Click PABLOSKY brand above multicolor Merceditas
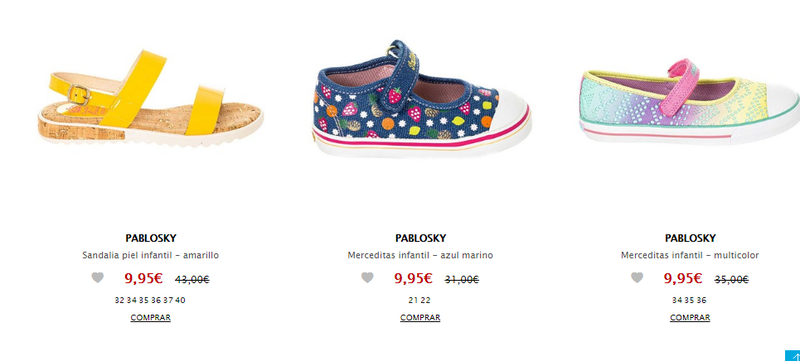The image size is (800, 361). click(x=690, y=238)
